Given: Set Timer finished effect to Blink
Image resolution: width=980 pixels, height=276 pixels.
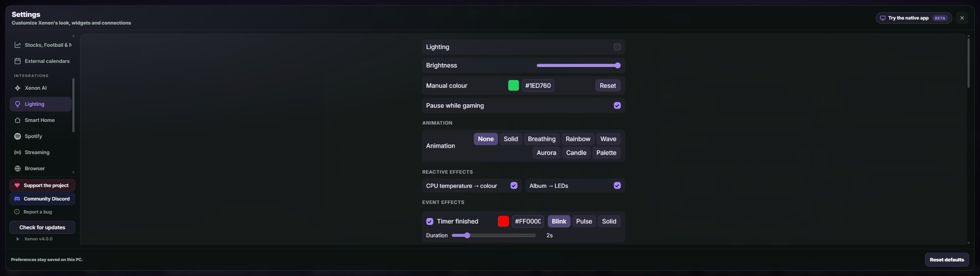Looking at the screenshot, I should 559,222.
